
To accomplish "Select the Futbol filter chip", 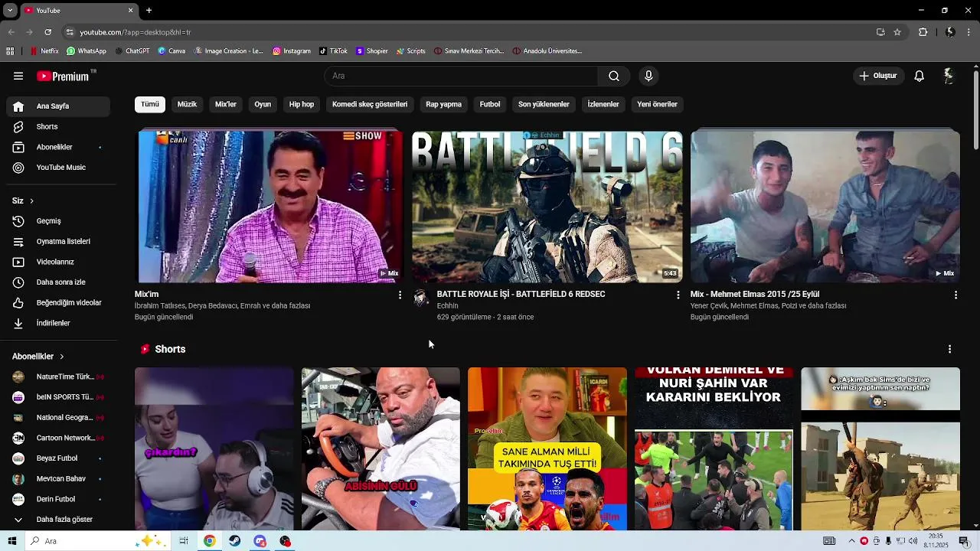I will (x=490, y=104).
